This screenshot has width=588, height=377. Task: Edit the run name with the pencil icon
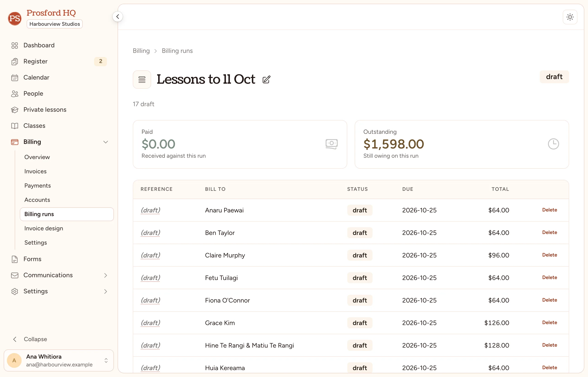pos(266,80)
